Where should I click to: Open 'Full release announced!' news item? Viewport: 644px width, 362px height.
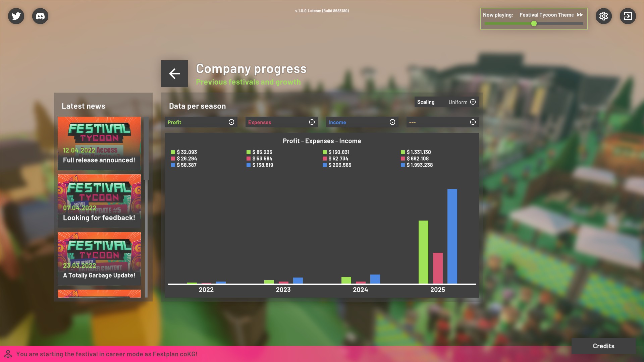click(x=99, y=143)
